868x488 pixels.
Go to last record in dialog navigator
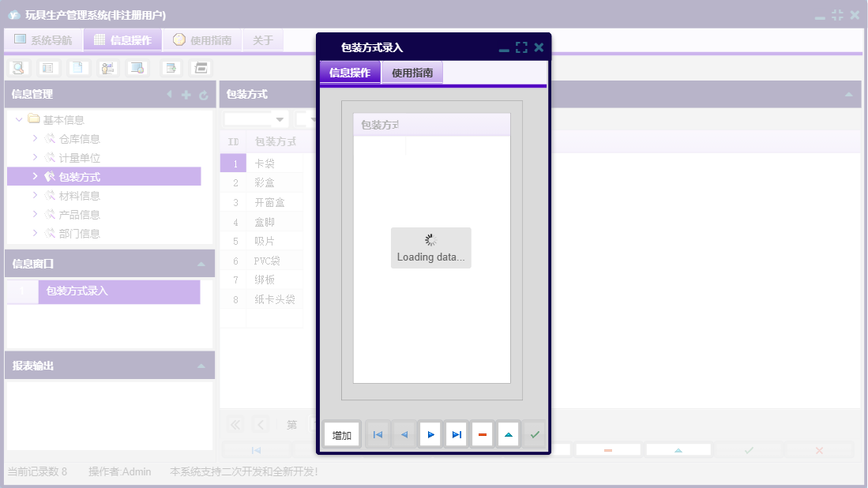[457, 434]
